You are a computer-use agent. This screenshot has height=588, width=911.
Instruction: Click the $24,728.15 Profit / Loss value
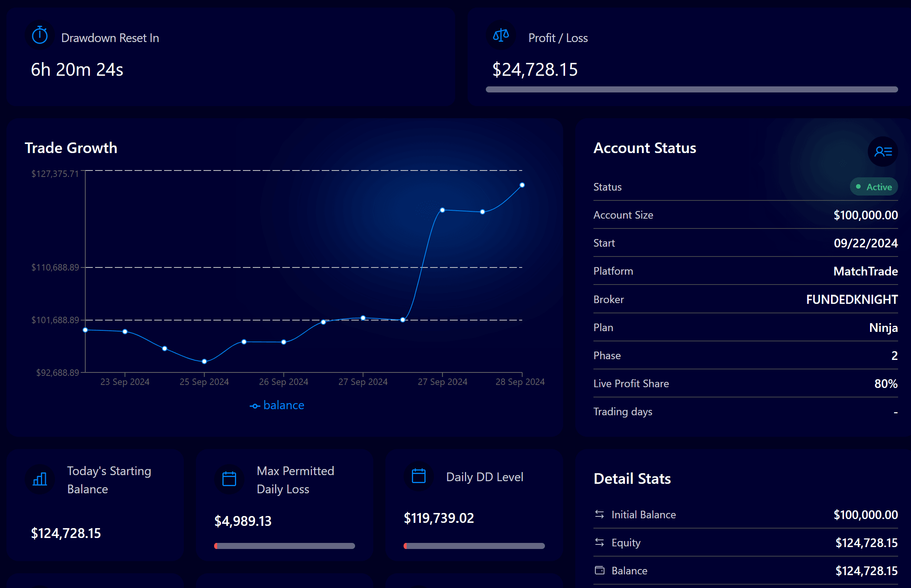[535, 69]
